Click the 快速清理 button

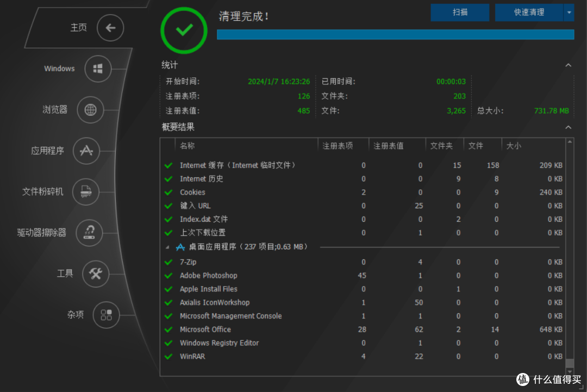coord(529,13)
